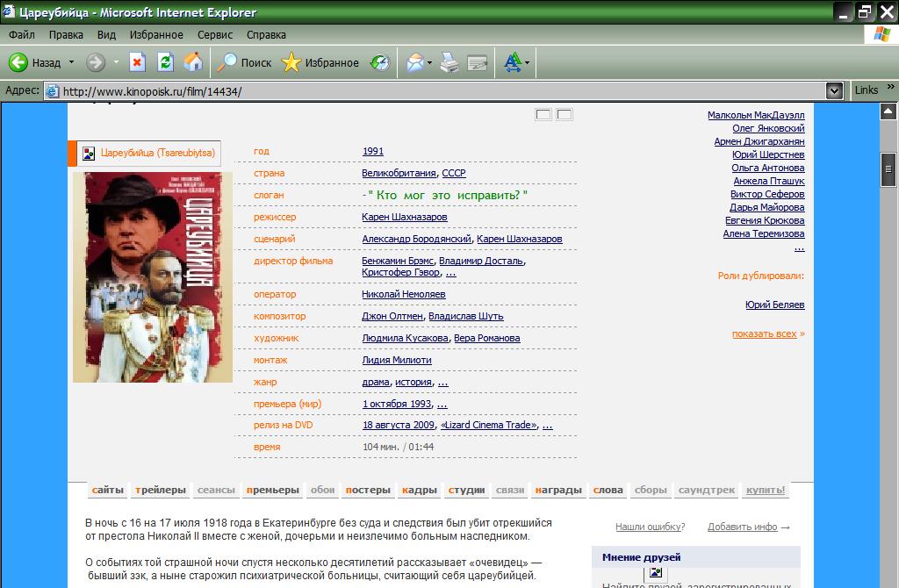Click director link Карен Шахназаров
Image resolution: width=899 pixels, height=588 pixels.
click(x=405, y=217)
